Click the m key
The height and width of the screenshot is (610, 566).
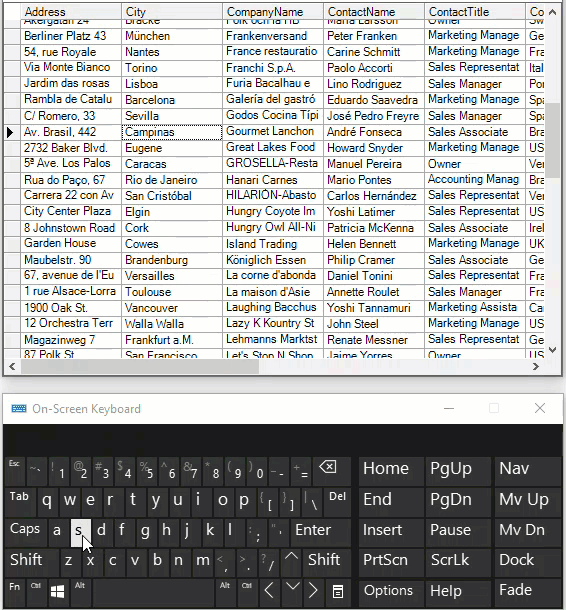point(203,562)
